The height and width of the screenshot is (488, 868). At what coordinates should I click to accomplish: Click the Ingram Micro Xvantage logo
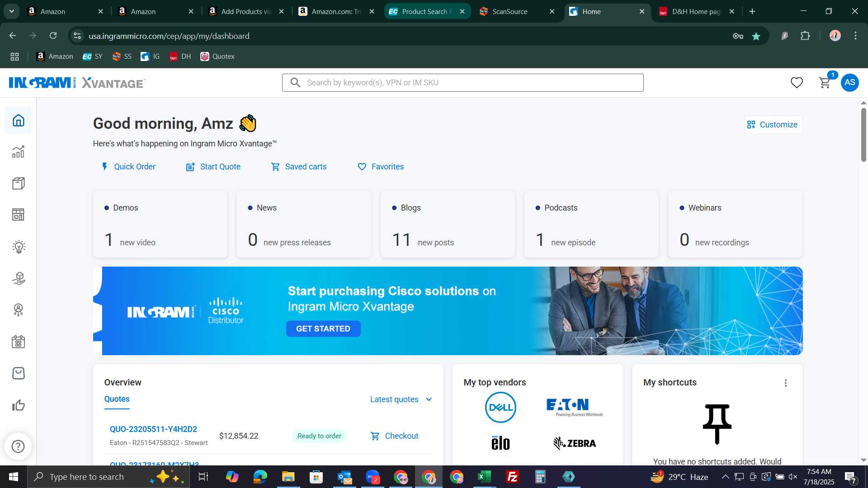(x=77, y=83)
